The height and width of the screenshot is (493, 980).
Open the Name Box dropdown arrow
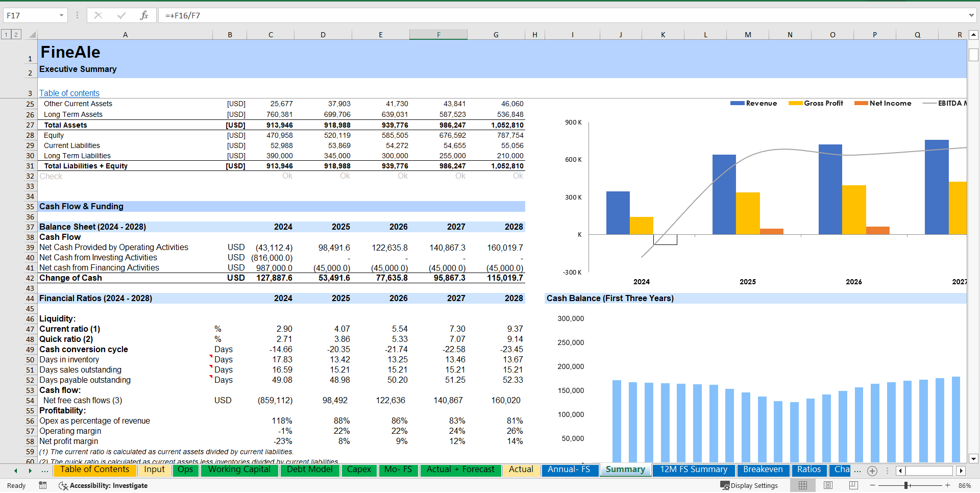pos(61,15)
